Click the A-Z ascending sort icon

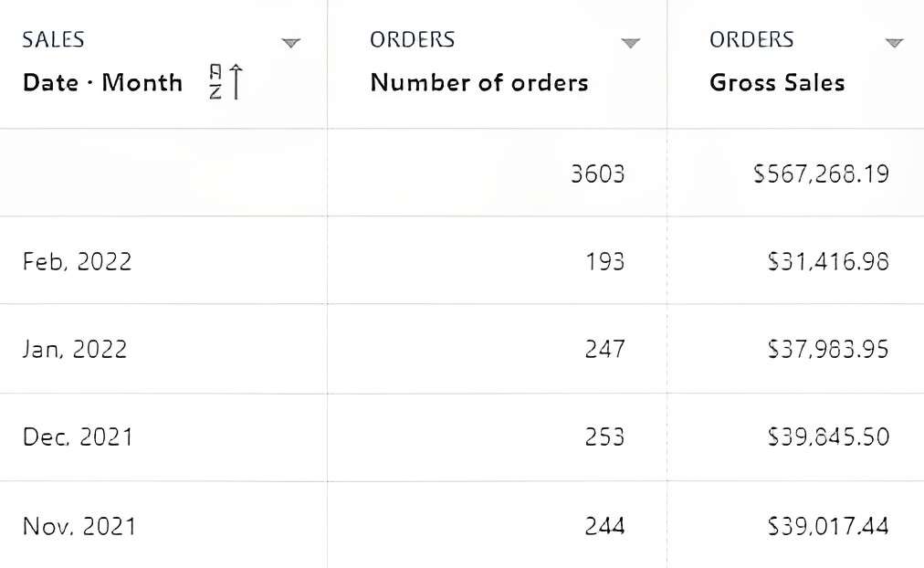tap(226, 82)
